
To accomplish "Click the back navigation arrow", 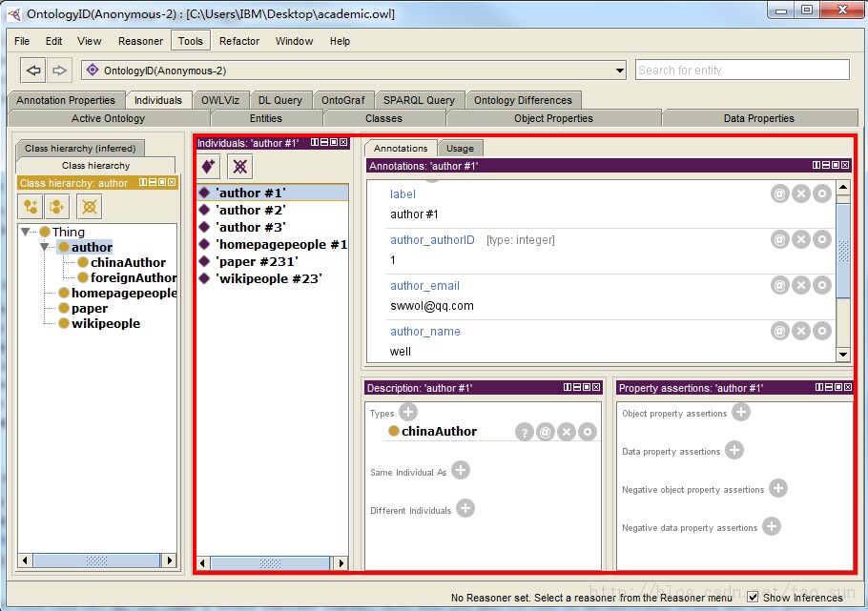I will point(33,70).
